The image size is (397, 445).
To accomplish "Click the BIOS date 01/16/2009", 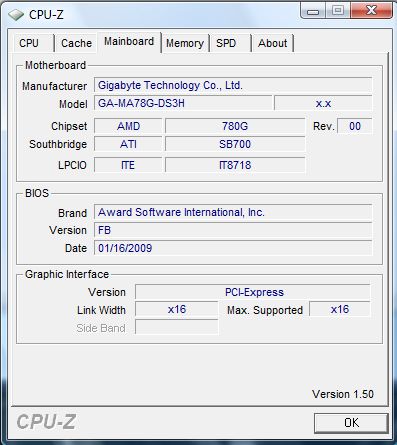I will click(233, 248).
